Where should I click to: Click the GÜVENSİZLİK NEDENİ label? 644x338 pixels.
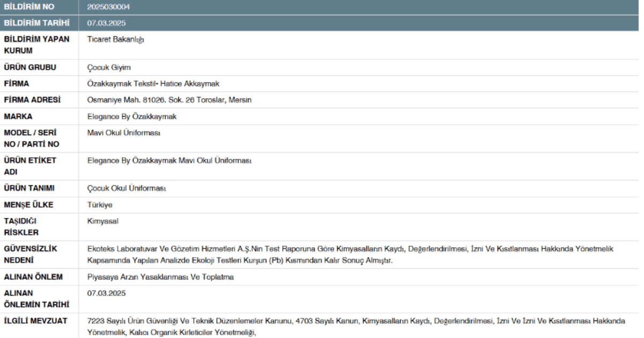tap(31, 255)
